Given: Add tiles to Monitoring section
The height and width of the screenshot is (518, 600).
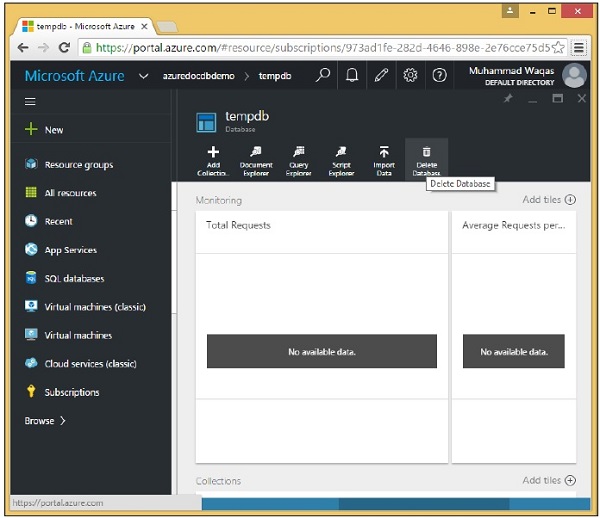Looking at the screenshot, I should [x=549, y=199].
